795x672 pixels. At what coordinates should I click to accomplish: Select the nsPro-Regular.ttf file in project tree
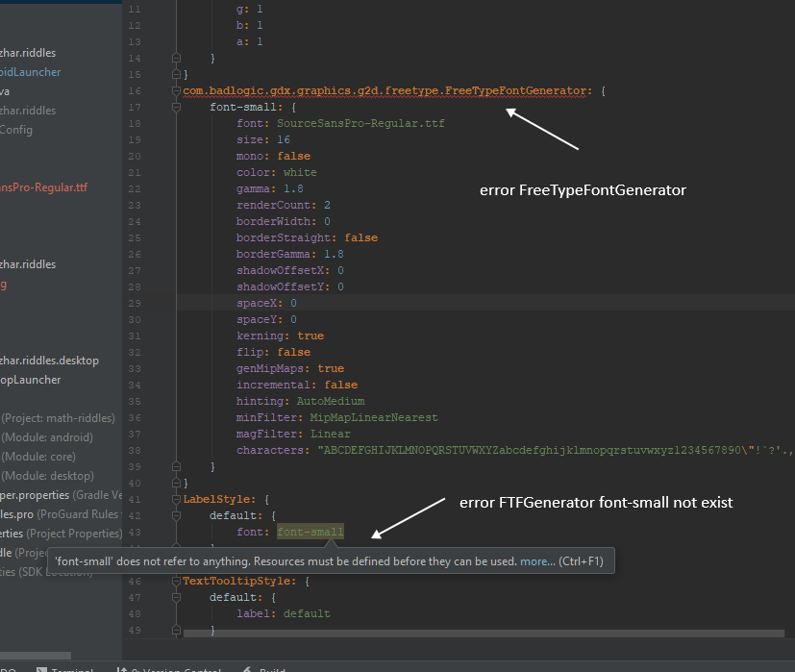(43, 187)
